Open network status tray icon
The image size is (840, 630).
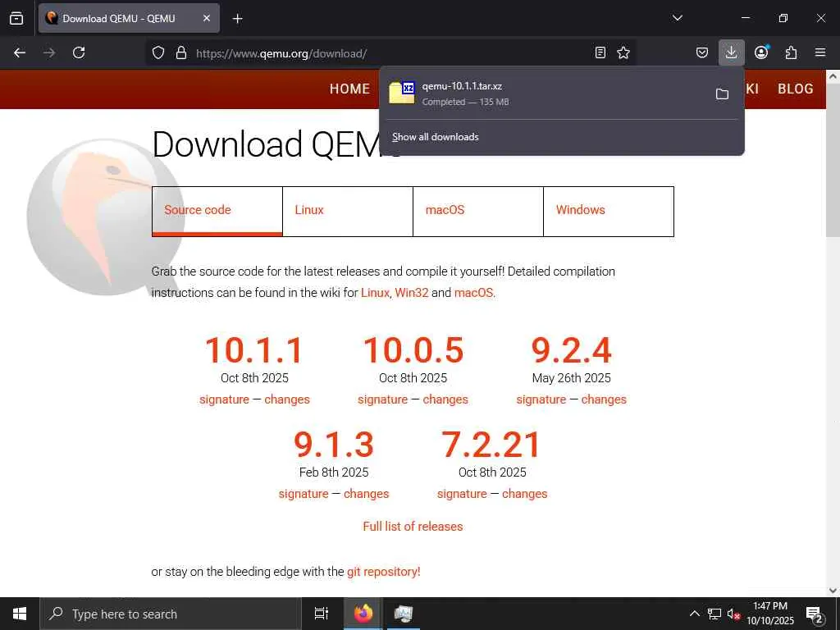pyautogui.click(x=714, y=614)
